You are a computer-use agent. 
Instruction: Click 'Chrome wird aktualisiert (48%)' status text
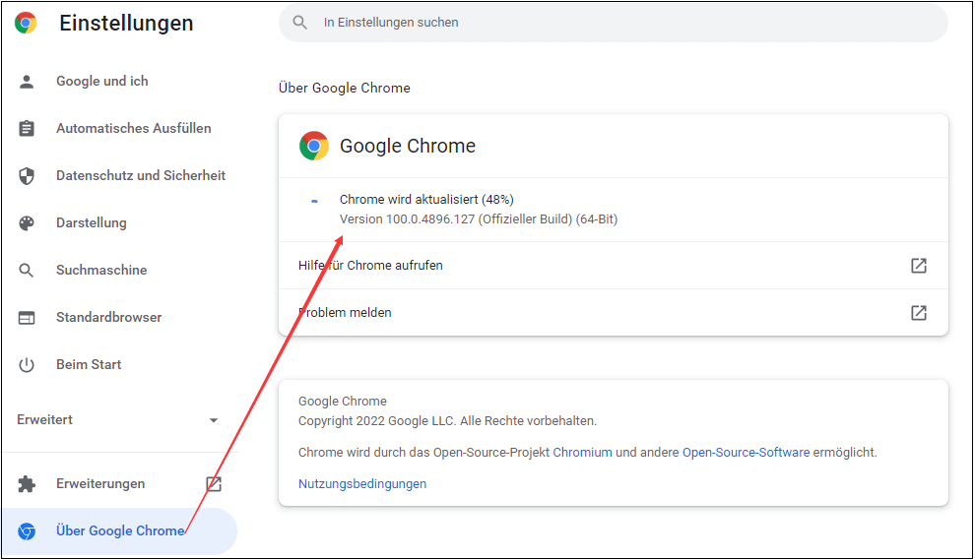tap(426, 199)
